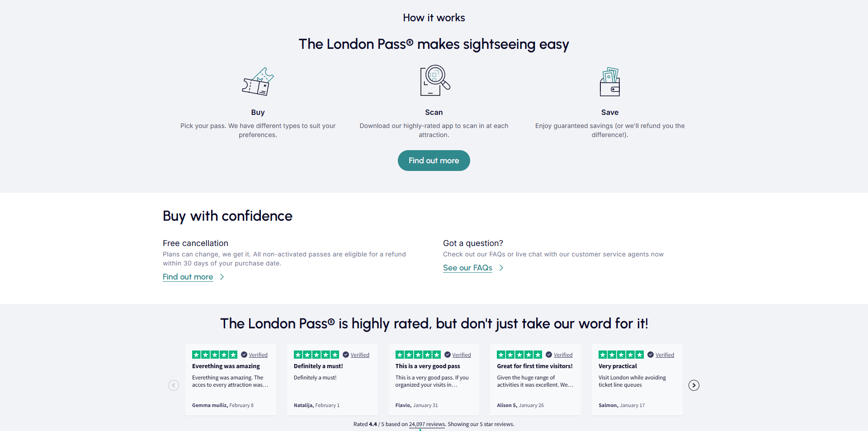The height and width of the screenshot is (431, 868).
Task: Collapse back using the left carousel chevron
Action: pos(174,385)
